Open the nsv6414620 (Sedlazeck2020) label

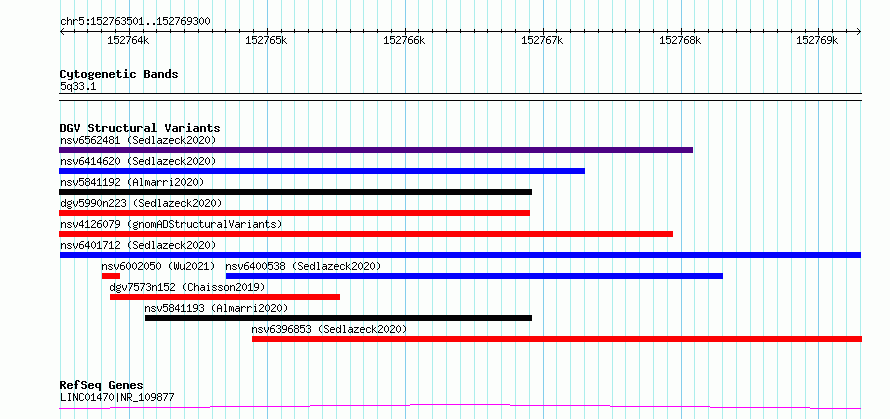pyautogui.click(x=138, y=161)
